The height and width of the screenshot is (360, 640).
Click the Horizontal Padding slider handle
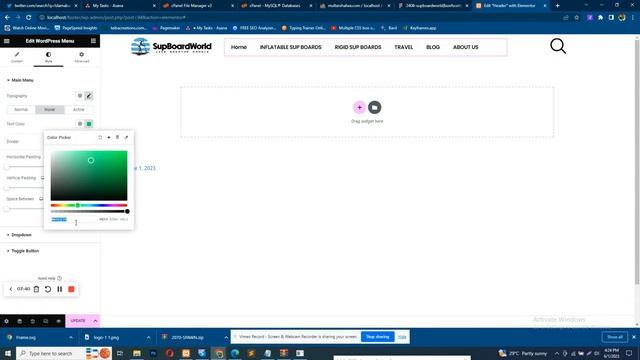point(7,167)
